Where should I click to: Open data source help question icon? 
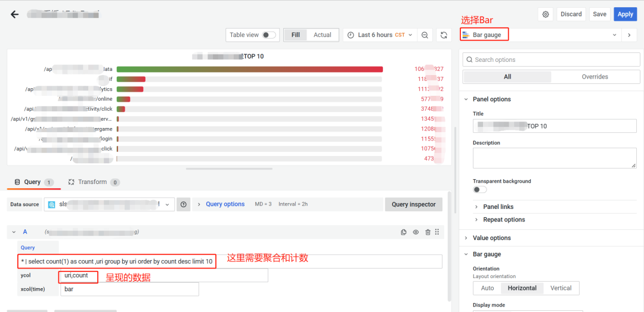tap(183, 204)
